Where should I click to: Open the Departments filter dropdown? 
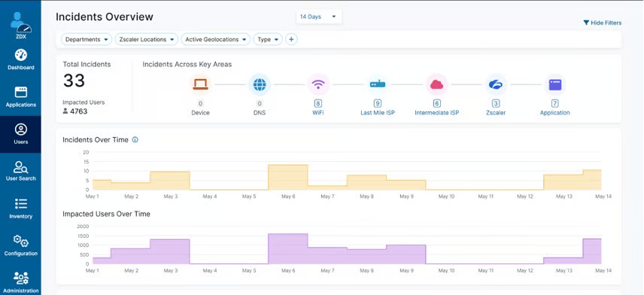click(87, 39)
